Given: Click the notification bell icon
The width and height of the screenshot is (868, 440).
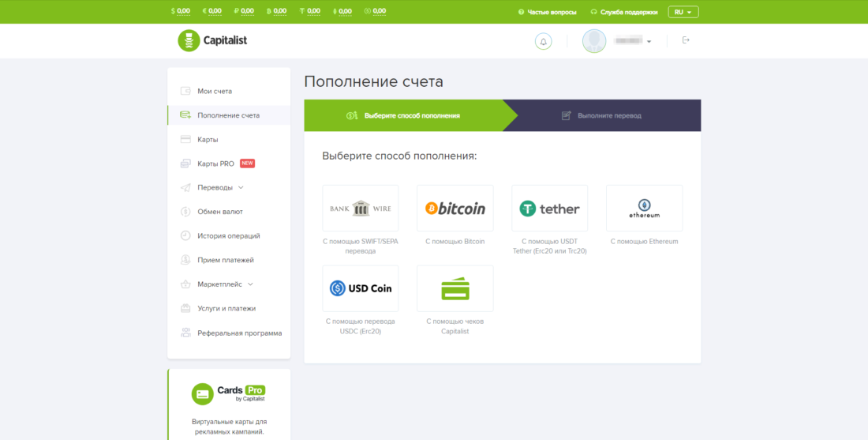Looking at the screenshot, I should pos(543,41).
